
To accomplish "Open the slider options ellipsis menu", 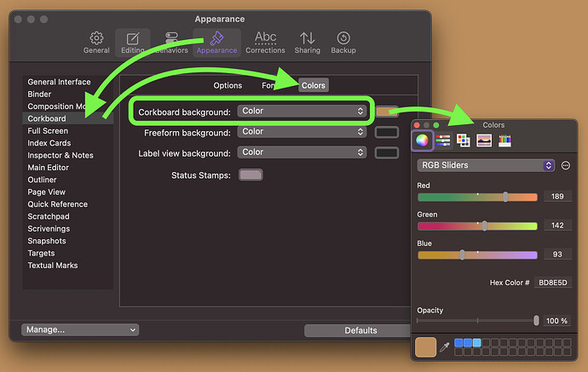I will click(566, 165).
